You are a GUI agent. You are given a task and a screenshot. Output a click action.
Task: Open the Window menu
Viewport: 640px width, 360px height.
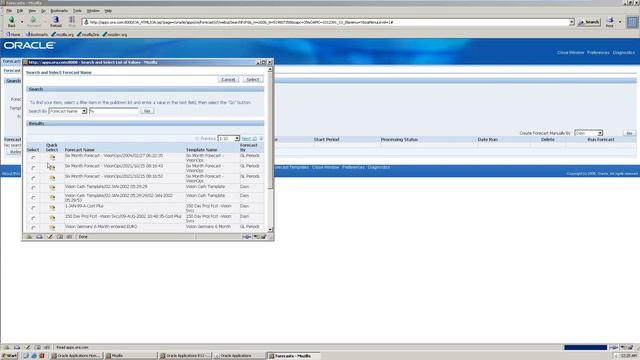tap(93, 11)
